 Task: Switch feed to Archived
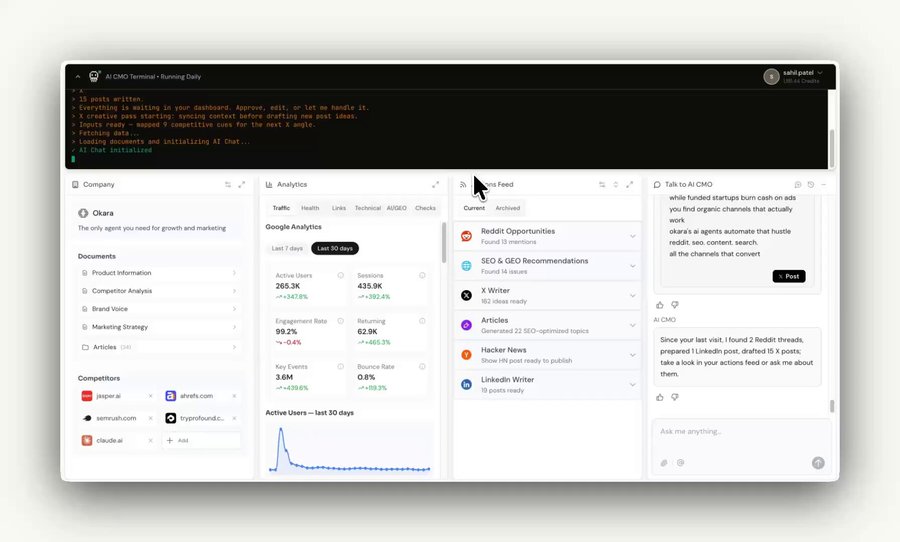(x=508, y=208)
